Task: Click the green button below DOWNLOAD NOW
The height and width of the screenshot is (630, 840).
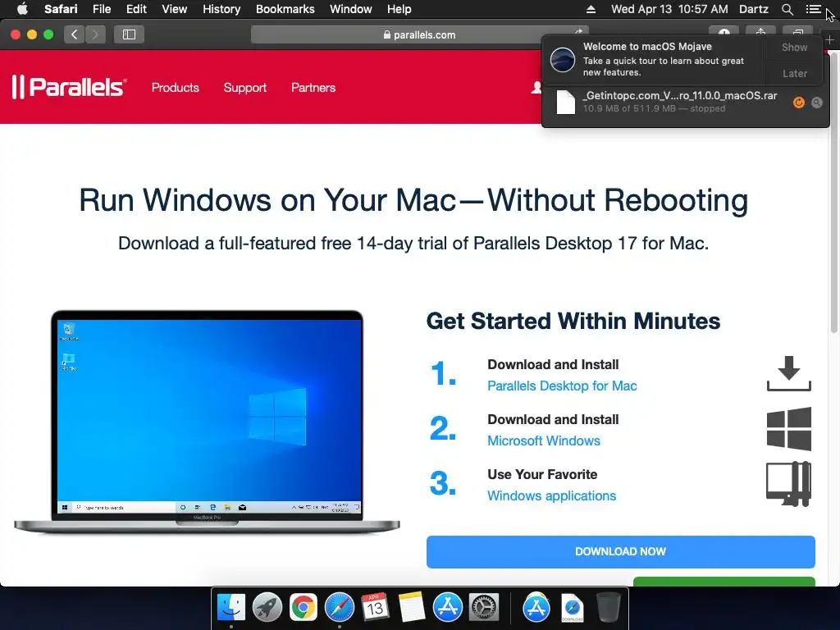Action: [724, 582]
